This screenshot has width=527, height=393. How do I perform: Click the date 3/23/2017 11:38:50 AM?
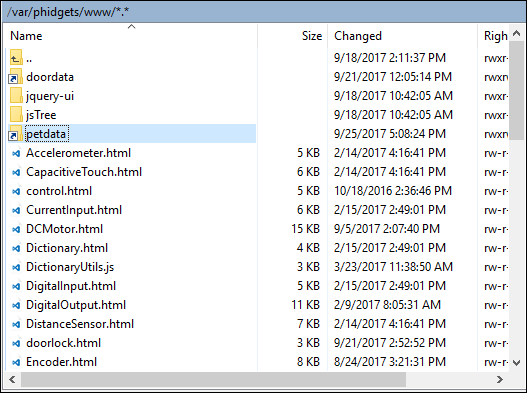pyautogui.click(x=393, y=267)
